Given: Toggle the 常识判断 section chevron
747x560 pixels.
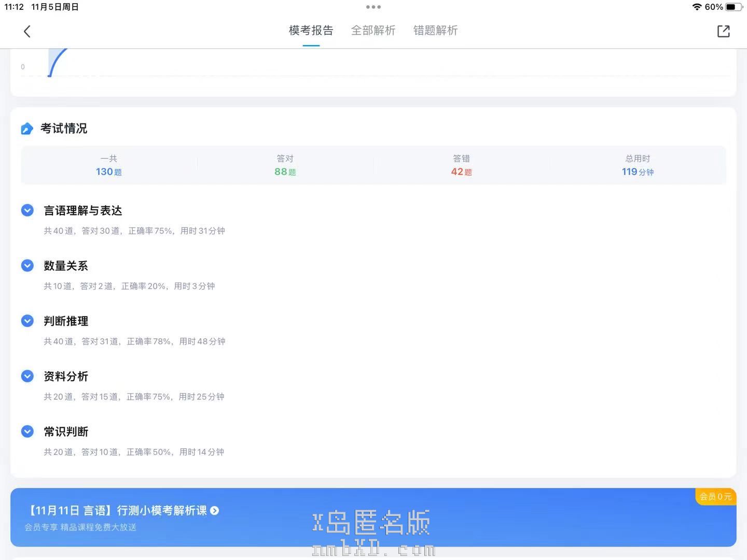Looking at the screenshot, I should tap(27, 431).
